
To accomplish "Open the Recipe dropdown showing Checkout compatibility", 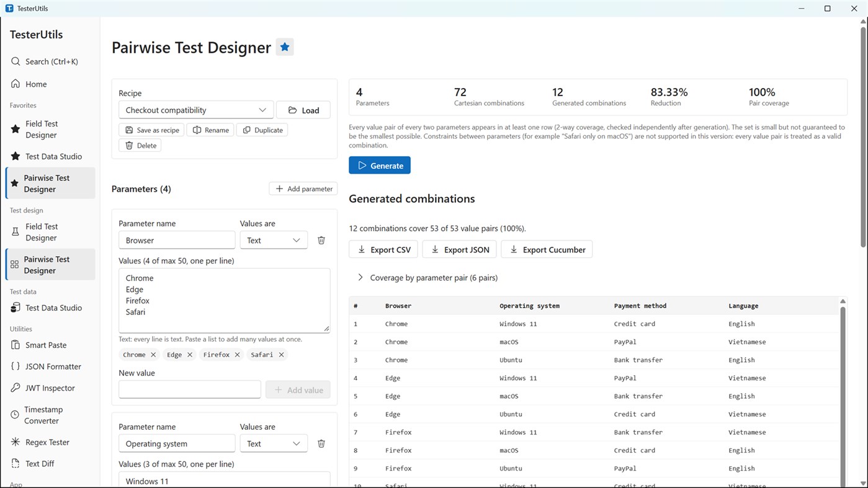I will 196,110.
